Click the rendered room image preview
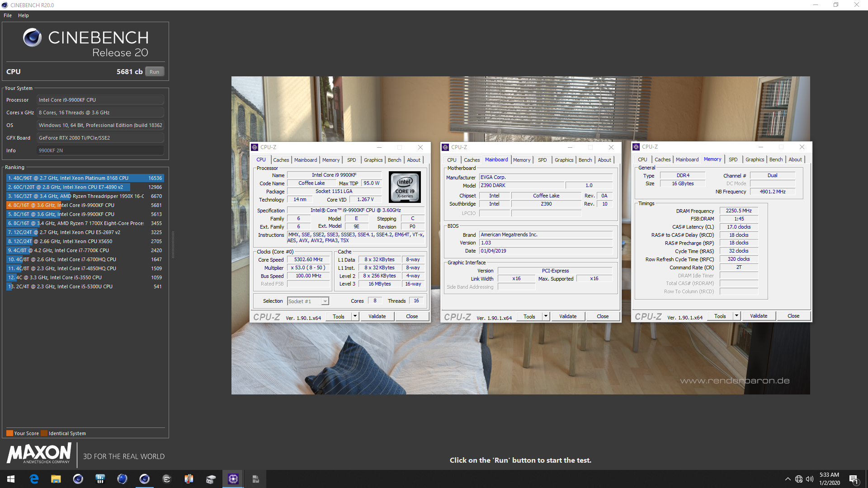The height and width of the screenshot is (488, 868). coord(520,235)
